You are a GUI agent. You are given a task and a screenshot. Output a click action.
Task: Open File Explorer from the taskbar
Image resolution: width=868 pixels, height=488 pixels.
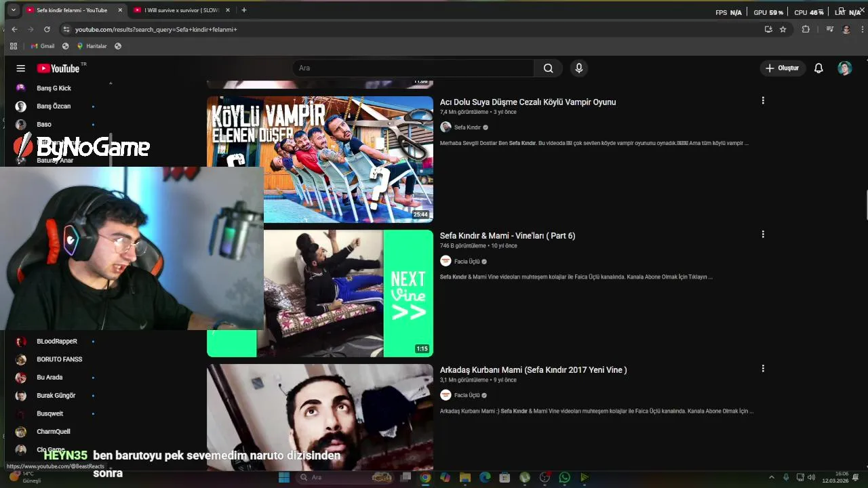(465, 477)
